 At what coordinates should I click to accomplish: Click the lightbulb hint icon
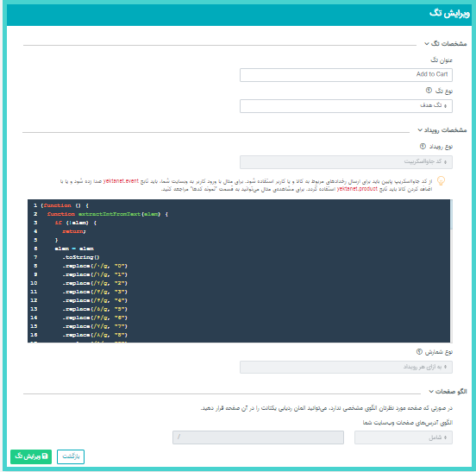tap(441, 181)
